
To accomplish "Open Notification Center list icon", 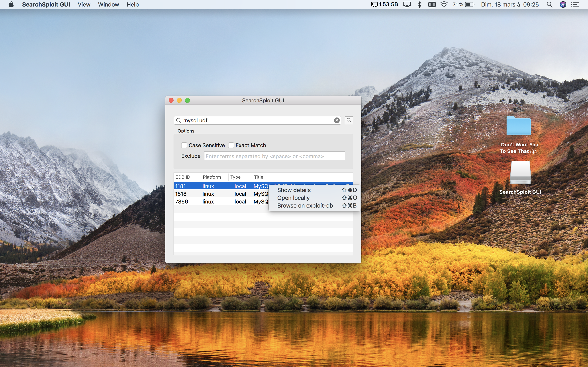I will (x=575, y=5).
